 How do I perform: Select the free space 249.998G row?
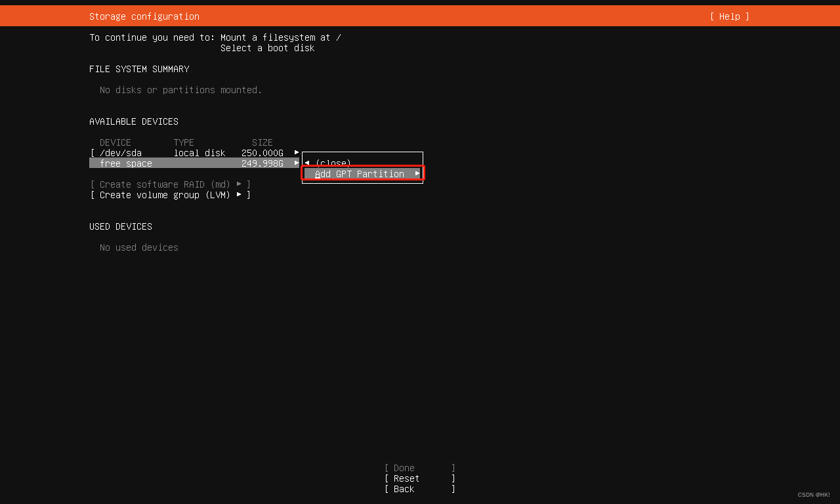194,163
